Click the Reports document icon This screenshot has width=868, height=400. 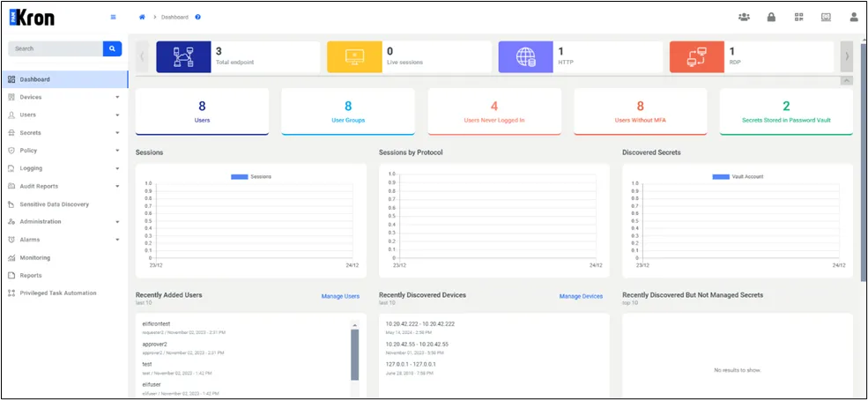(x=11, y=276)
